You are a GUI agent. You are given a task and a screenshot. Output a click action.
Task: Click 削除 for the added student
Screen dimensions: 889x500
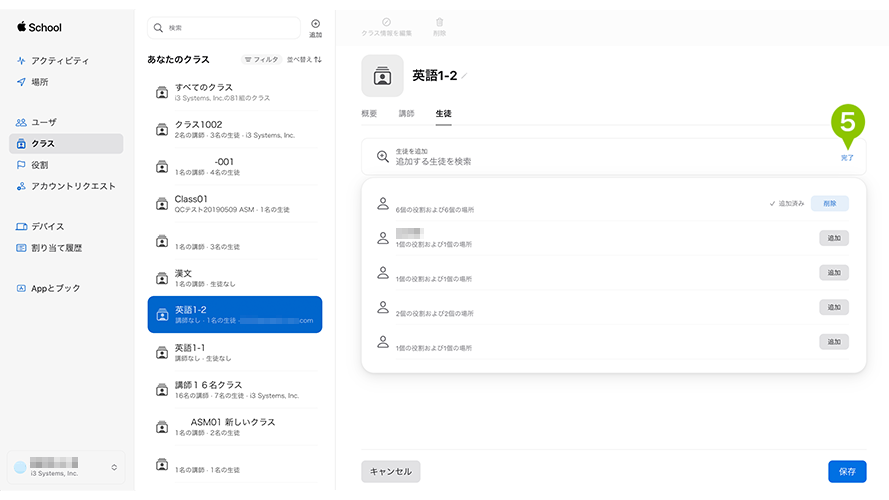(x=829, y=204)
